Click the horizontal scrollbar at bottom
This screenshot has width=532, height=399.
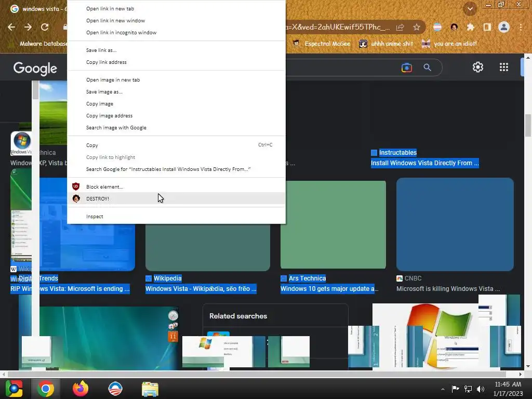click(257, 374)
